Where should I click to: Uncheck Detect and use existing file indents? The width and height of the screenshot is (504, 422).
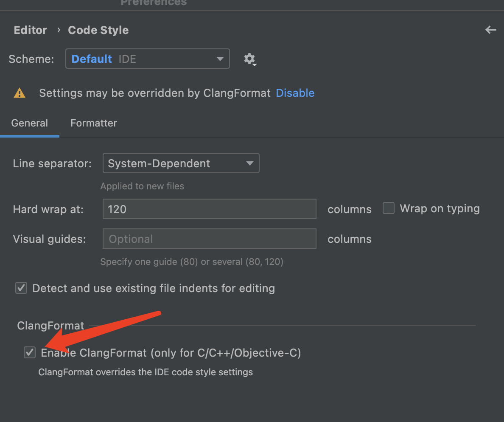pyautogui.click(x=21, y=288)
